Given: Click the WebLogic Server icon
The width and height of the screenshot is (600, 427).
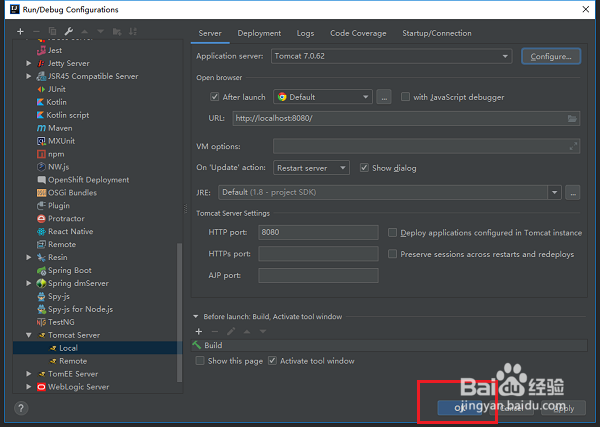Looking at the screenshot, I should coord(41,387).
